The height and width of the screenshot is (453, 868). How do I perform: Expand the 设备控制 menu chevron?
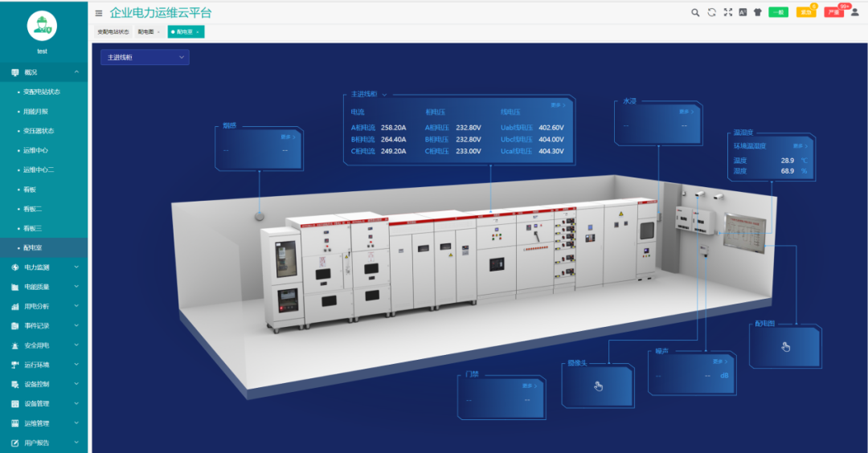pyautogui.click(x=76, y=384)
